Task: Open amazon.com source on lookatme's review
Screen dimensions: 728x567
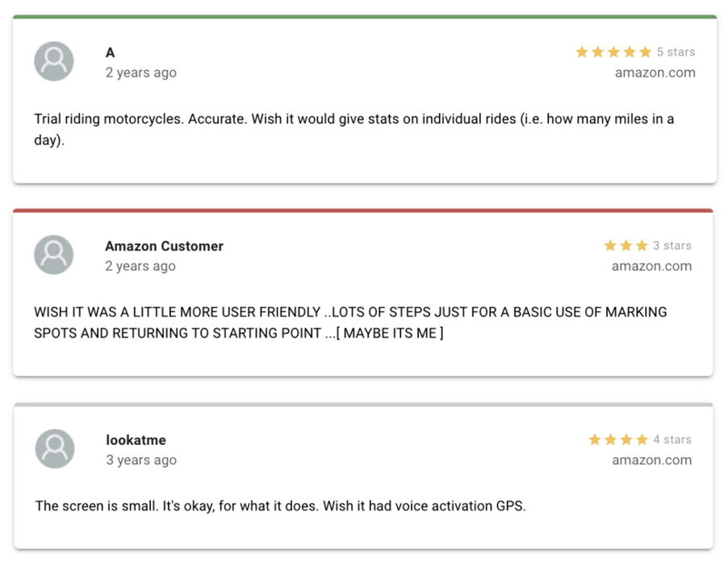Action: (651, 460)
